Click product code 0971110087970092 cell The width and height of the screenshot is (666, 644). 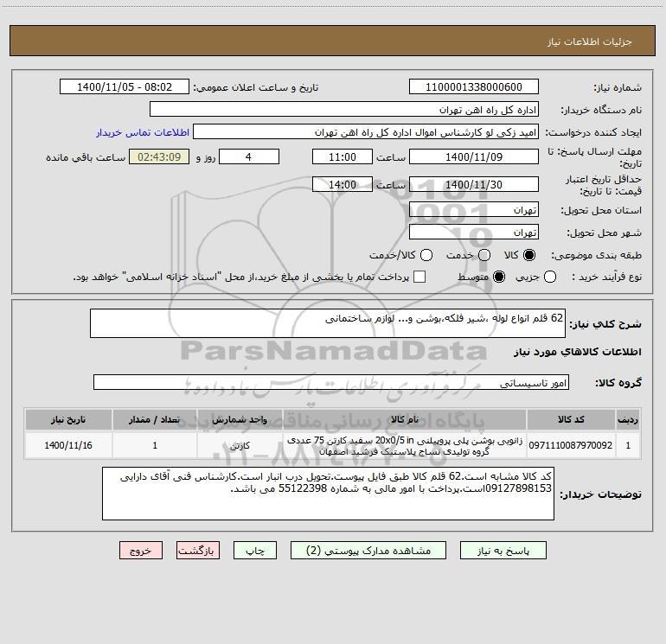[571, 445]
